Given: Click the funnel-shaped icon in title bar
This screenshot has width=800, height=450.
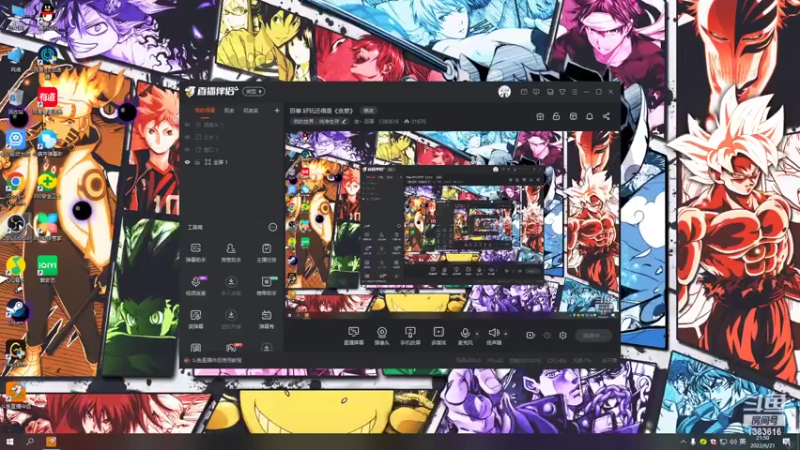Looking at the screenshot, I should click(562, 92).
